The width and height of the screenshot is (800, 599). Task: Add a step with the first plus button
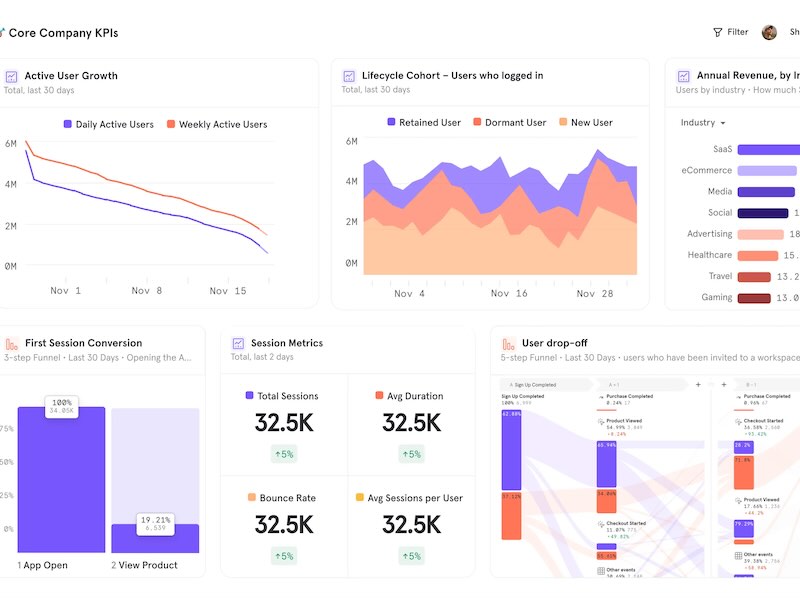[698, 384]
